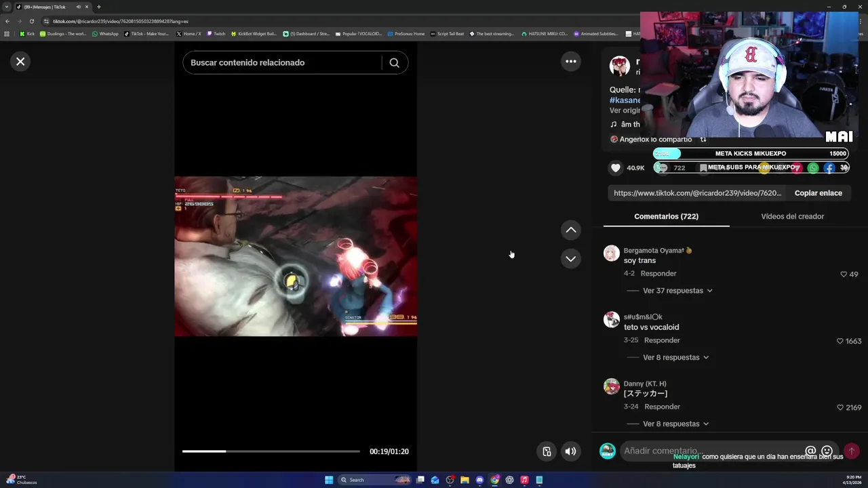868x488 pixels.
Task: Like Danny (KT. H)'s comment
Action: click(840, 407)
